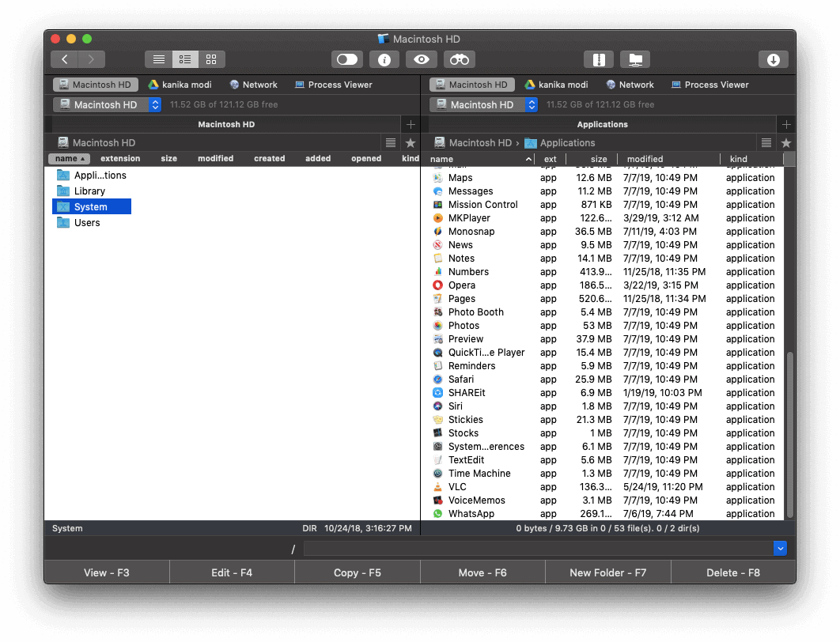Open Process Viewer in left pane

point(333,85)
